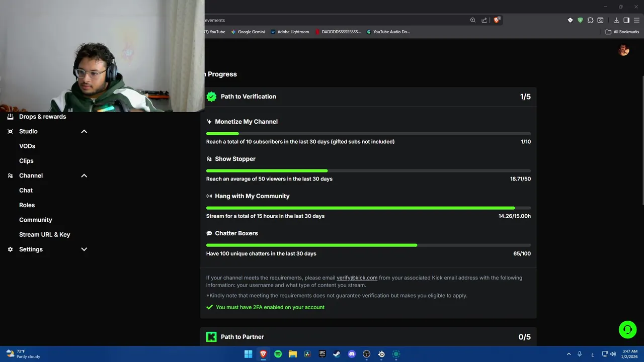The image size is (644, 362).
Task: Toggle the browser sidebar panel icon
Action: click(x=626, y=20)
